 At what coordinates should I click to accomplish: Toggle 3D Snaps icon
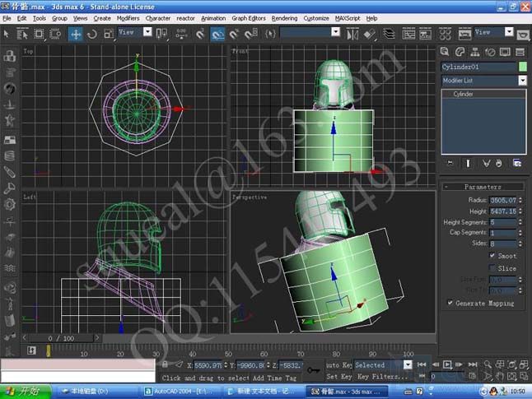pyautogui.click(x=200, y=34)
